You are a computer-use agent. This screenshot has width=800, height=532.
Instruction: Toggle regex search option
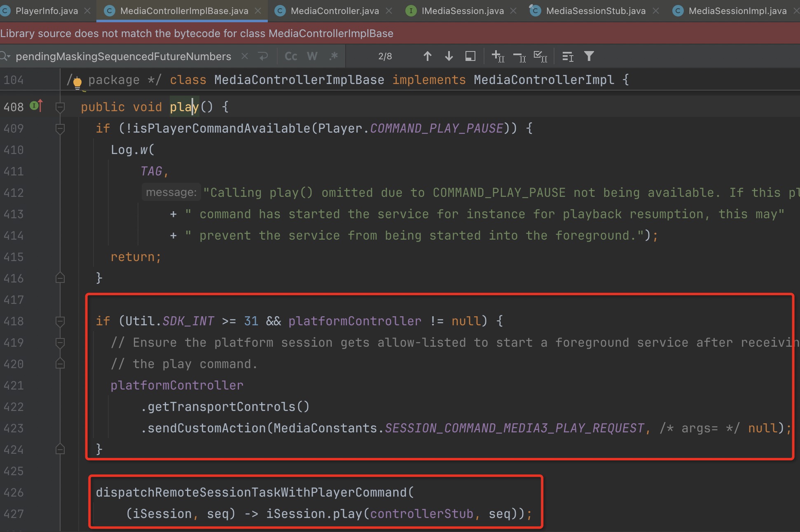tap(334, 56)
